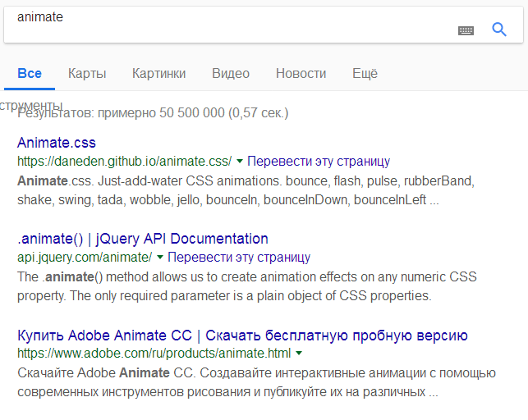The height and width of the screenshot is (420, 528).
Task: Open the Ещё menu
Action: (x=365, y=74)
